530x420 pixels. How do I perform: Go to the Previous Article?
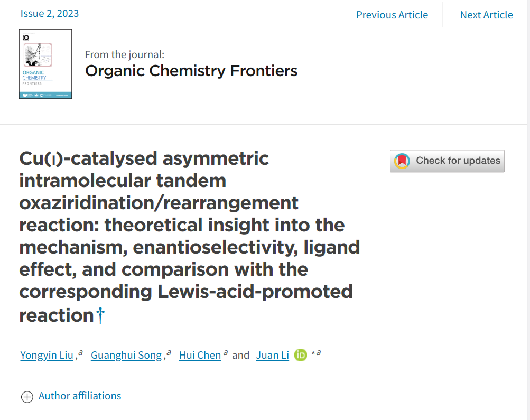click(392, 15)
